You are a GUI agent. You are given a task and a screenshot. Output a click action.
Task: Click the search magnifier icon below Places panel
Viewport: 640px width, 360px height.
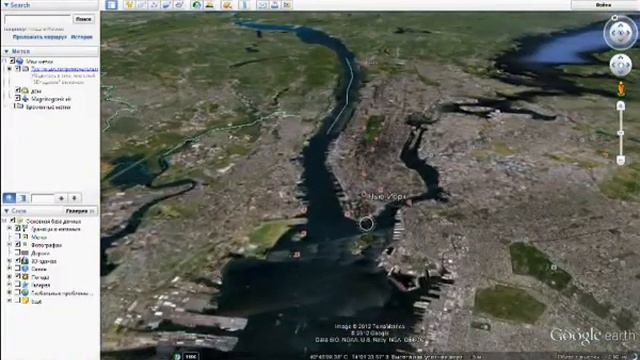pos(9,198)
